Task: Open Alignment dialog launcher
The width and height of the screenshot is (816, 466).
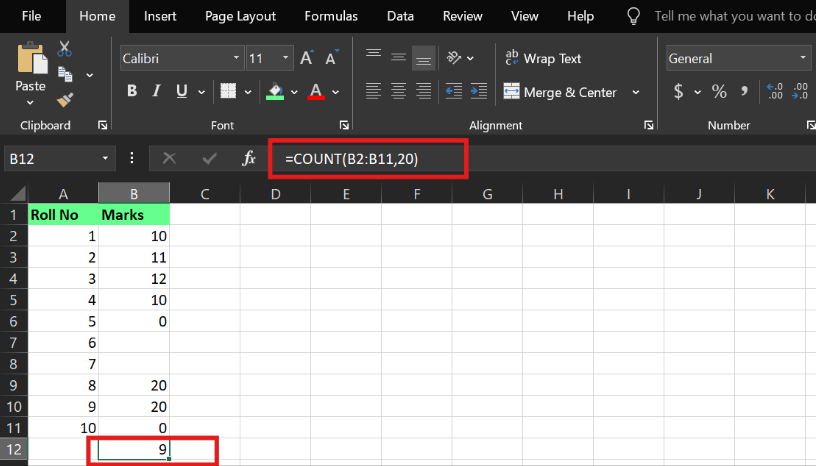Action: pos(648,125)
